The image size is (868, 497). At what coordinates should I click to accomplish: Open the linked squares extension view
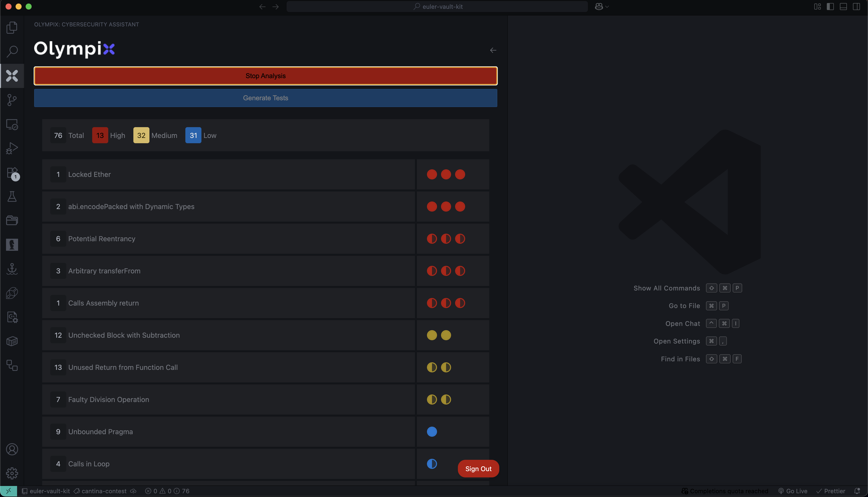point(12,365)
